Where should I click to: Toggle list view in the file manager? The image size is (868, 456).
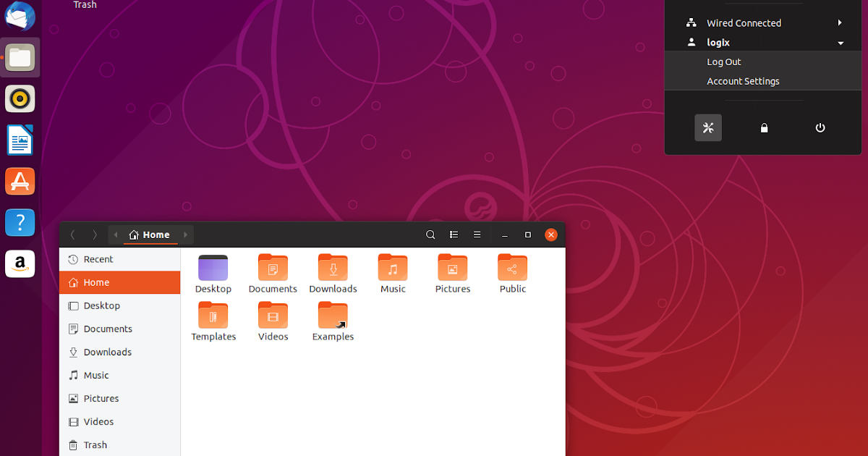(454, 235)
